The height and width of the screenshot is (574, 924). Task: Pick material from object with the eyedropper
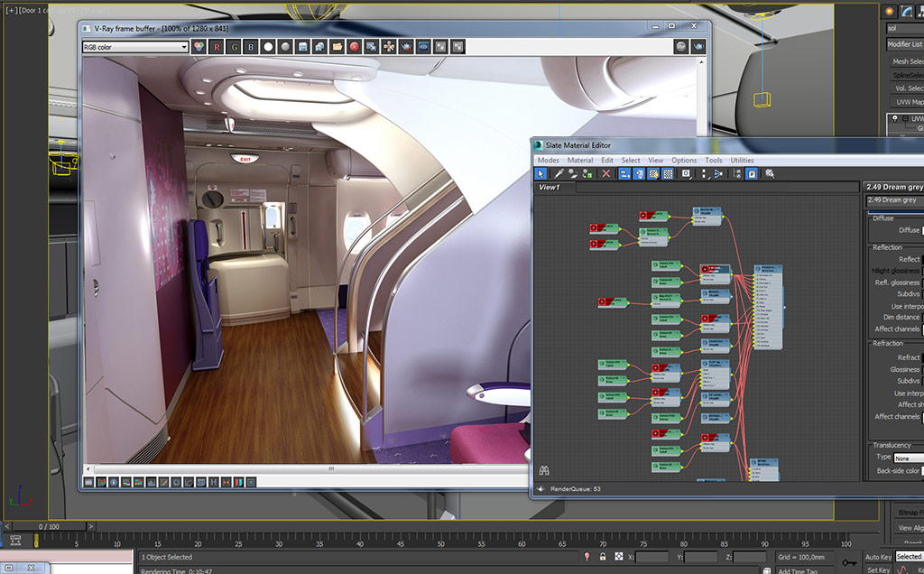pos(558,174)
